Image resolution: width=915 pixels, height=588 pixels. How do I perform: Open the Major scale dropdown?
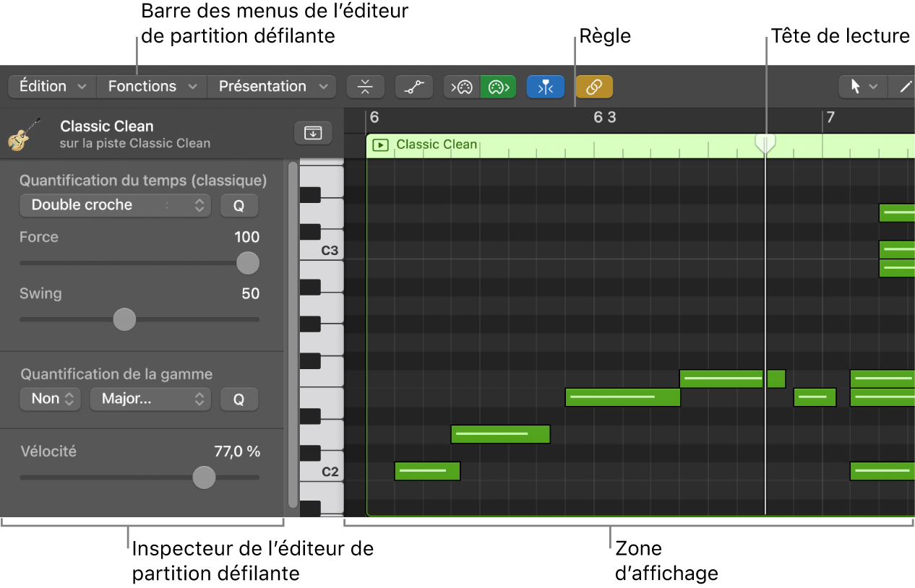(x=150, y=399)
